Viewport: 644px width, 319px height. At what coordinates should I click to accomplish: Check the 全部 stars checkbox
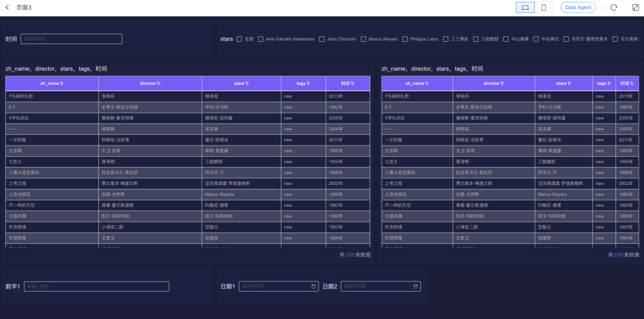pyautogui.click(x=240, y=39)
